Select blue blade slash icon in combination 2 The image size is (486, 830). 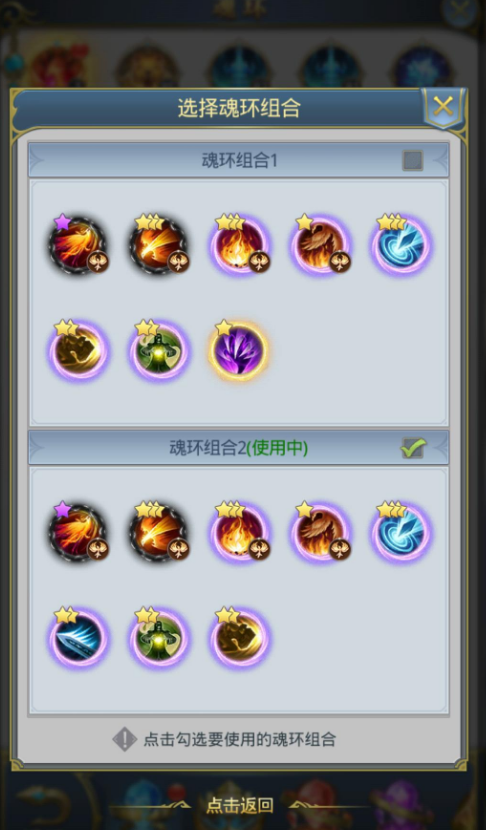tap(78, 638)
